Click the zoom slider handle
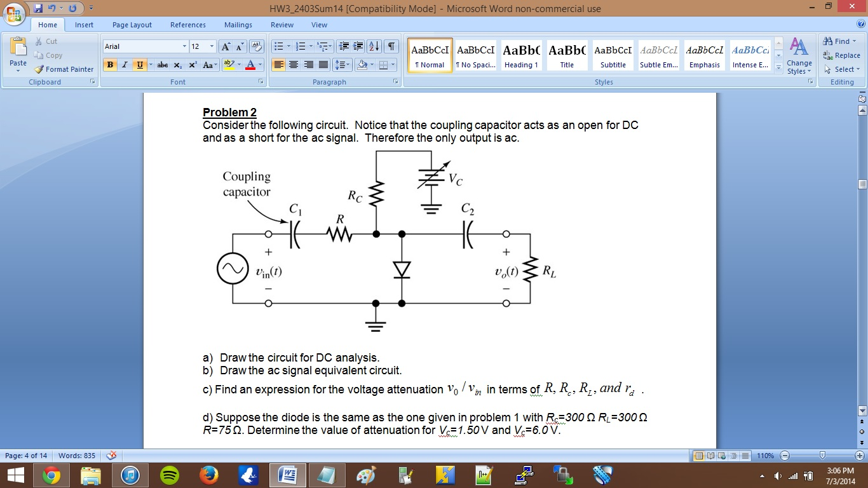 (823, 456)
